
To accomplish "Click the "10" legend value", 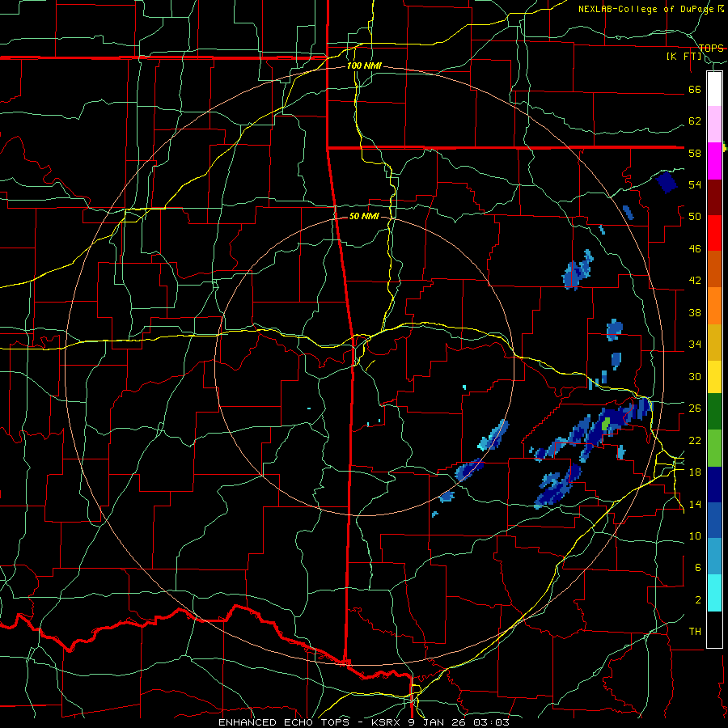I will click(695, 535).
